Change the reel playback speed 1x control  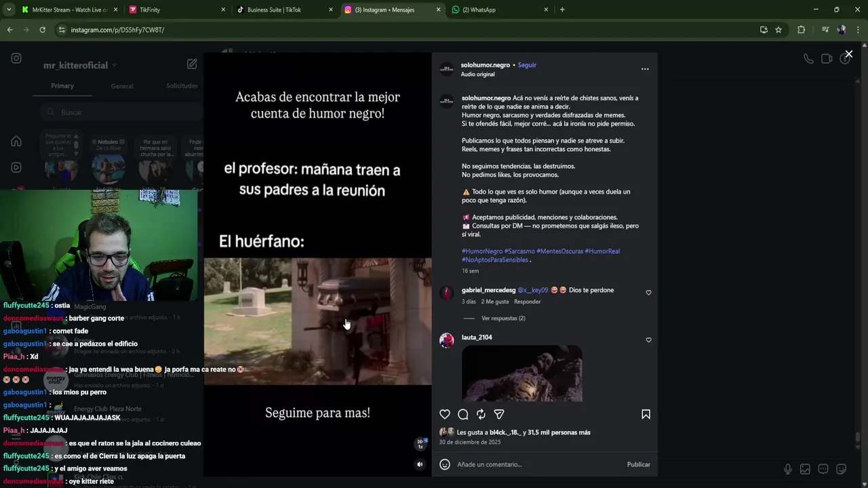[x=420, y=444]
